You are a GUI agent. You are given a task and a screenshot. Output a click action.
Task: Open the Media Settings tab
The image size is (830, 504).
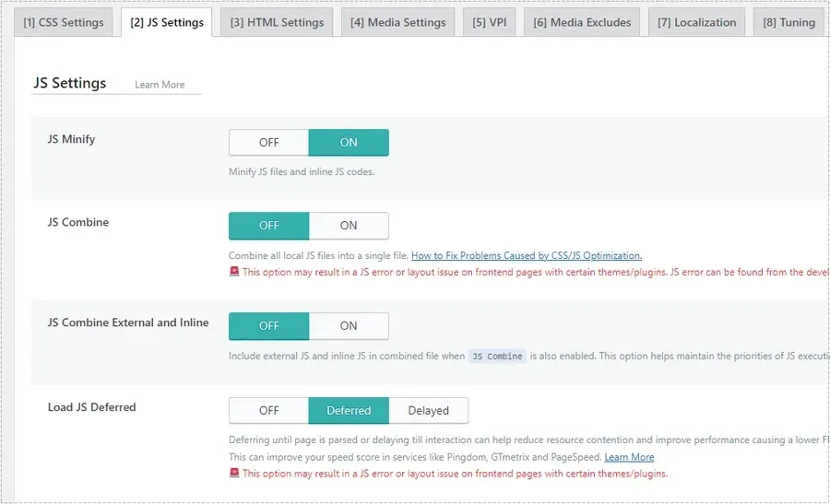(398, 22)
